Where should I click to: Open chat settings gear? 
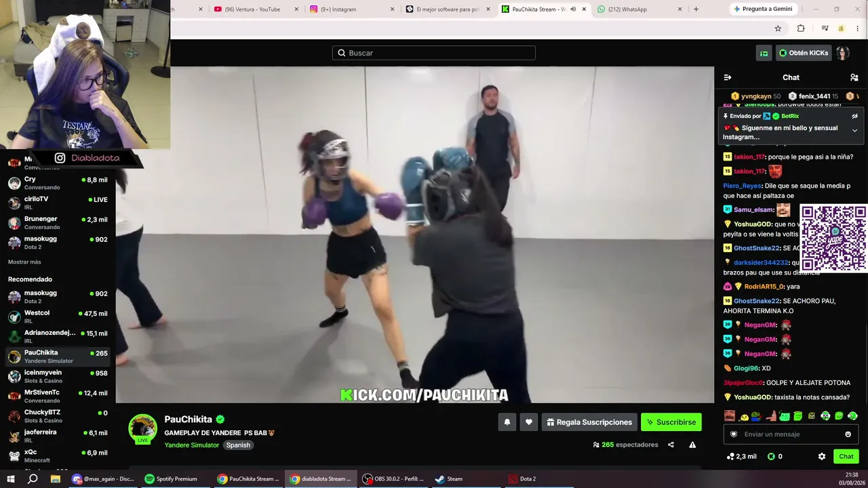[x=822, y=456]
